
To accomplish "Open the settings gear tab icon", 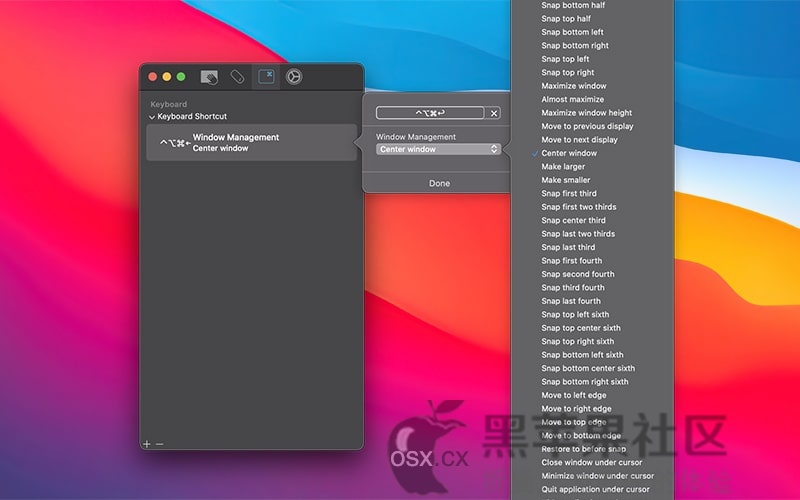I will [294, 77].
